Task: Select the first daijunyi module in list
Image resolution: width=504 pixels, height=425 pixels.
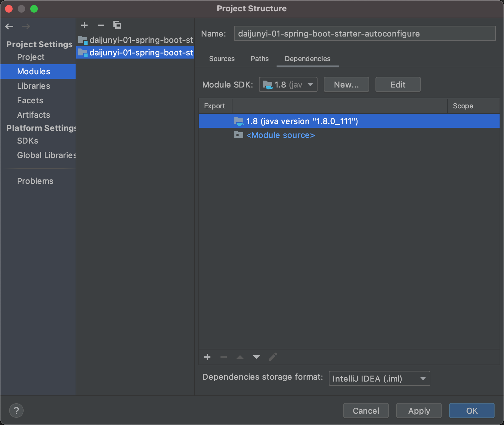Action: tap(135, 40)
